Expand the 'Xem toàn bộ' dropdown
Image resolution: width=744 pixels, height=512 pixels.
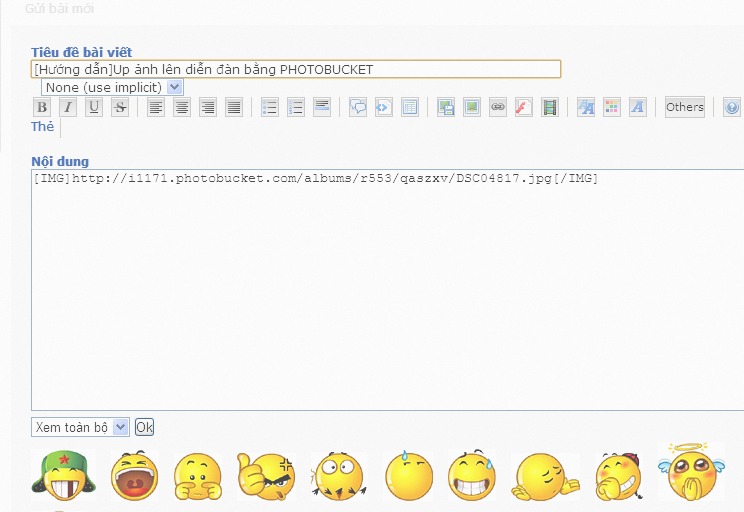click(x=80, y=427)
